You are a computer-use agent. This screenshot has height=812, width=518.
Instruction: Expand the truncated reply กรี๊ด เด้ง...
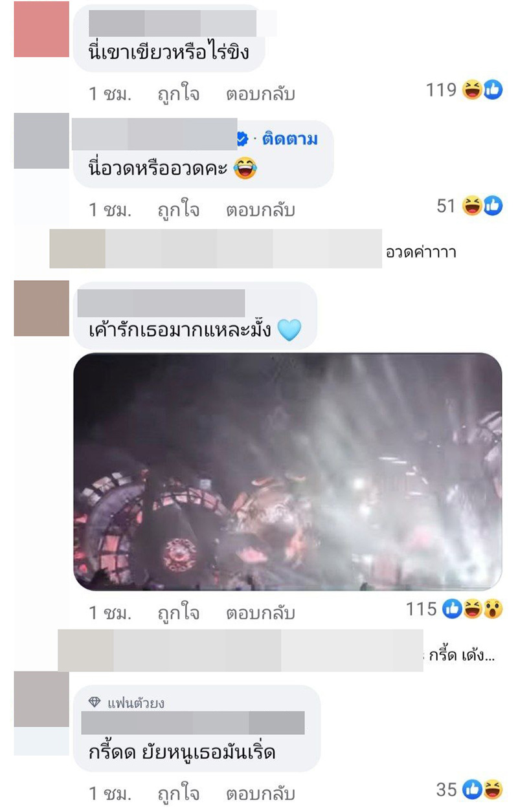coord(462,656)
